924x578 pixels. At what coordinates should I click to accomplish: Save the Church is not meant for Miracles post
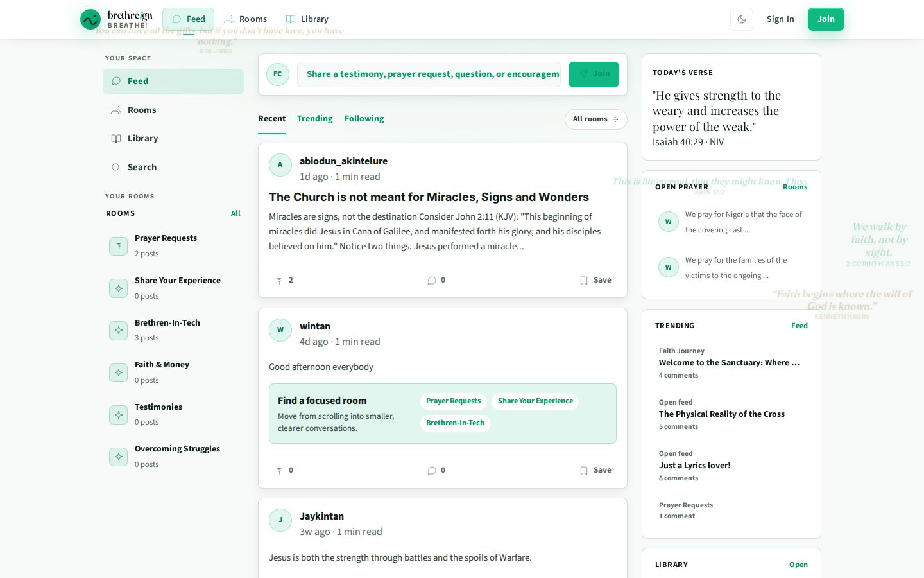click(595, 280)
